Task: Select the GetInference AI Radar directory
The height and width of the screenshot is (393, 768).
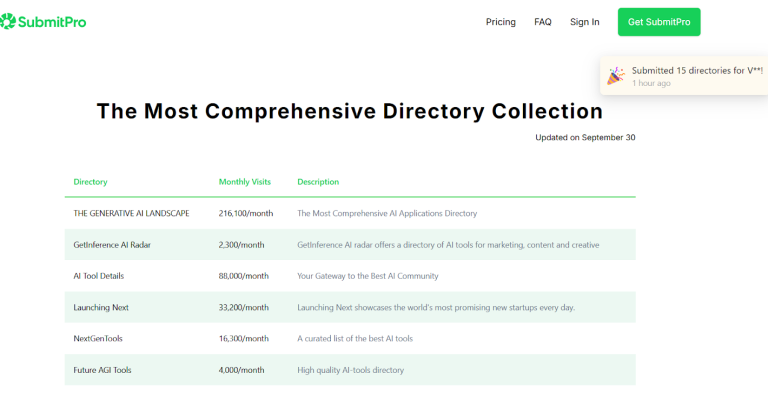Action: [x=112, y=245]
